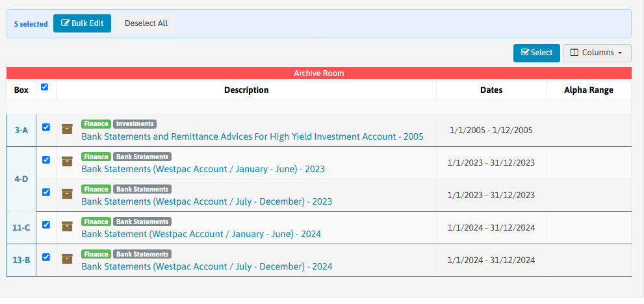Click the archive box icon in row 13-B

(x=67, y=259)
